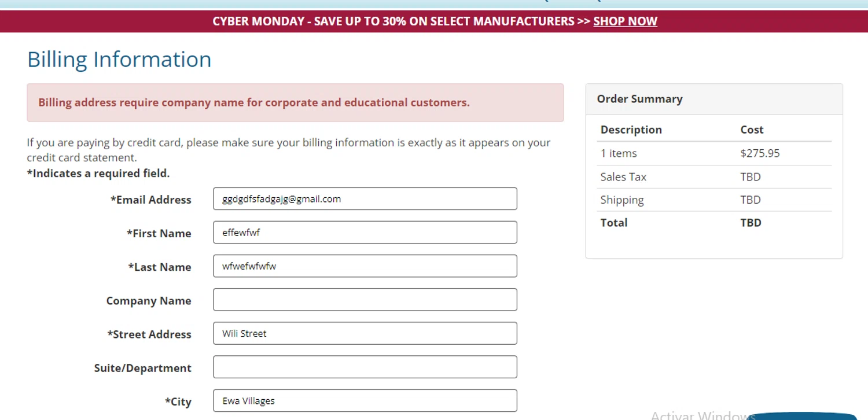Click the empty Suite/Department field

365,367
